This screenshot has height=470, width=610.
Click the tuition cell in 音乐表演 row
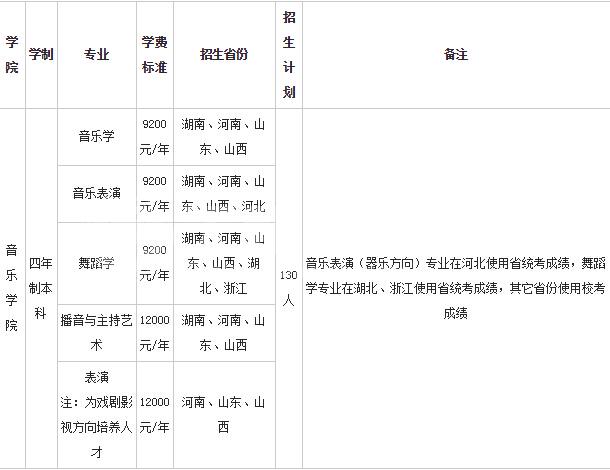154,194
